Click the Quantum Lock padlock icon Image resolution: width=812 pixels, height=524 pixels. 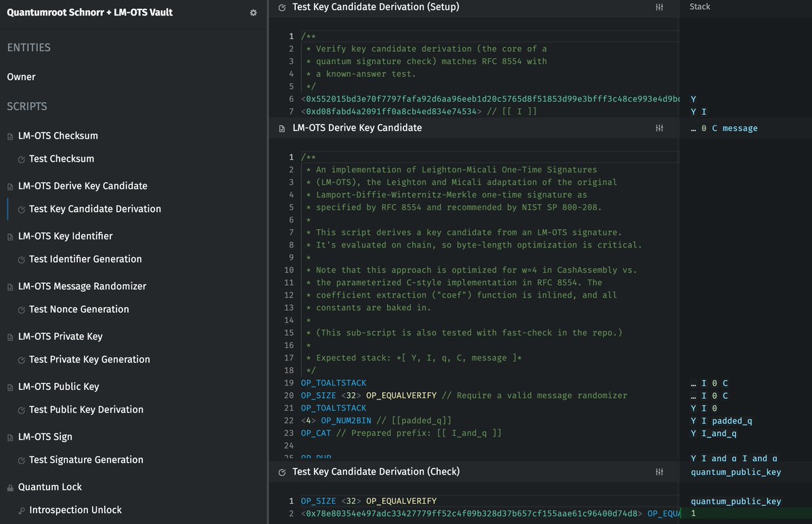tap(10, 487)
